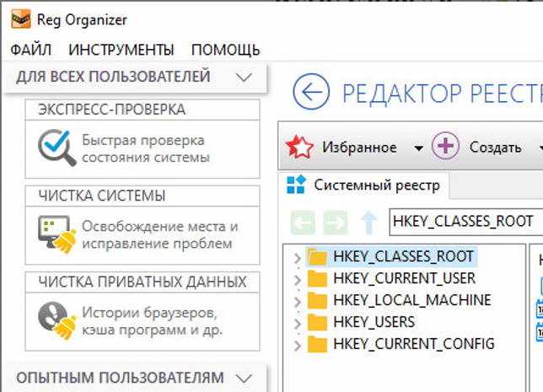543x392 pixels.
Task: Click the express check magnifier icon
Action: [57, 148]
